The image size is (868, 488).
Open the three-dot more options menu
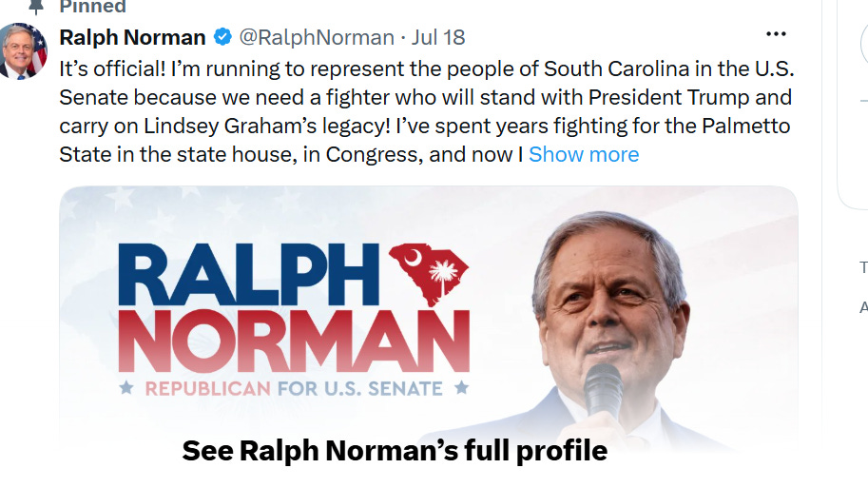click(x=776, y=34)
